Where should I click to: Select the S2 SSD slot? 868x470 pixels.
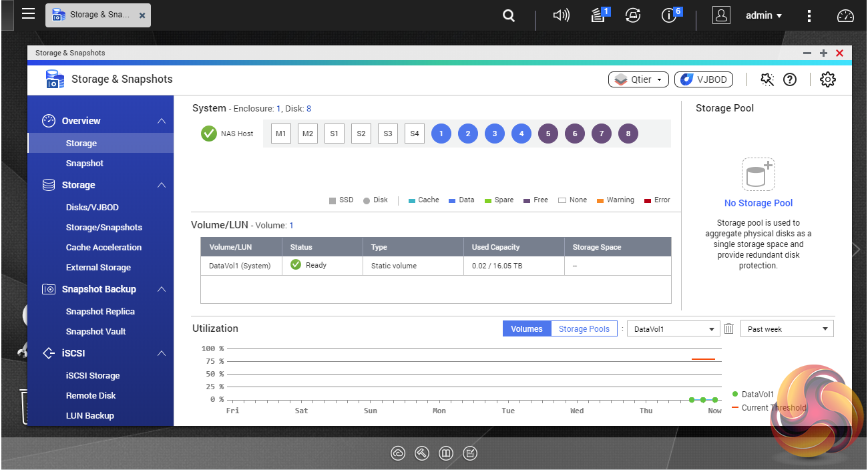pyautogui.click(x=361, y=134)
